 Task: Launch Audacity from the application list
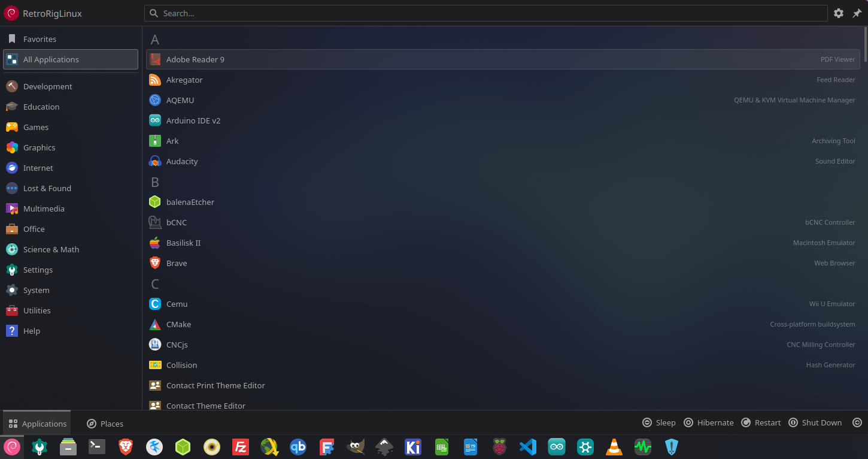(x=182, y=161)
